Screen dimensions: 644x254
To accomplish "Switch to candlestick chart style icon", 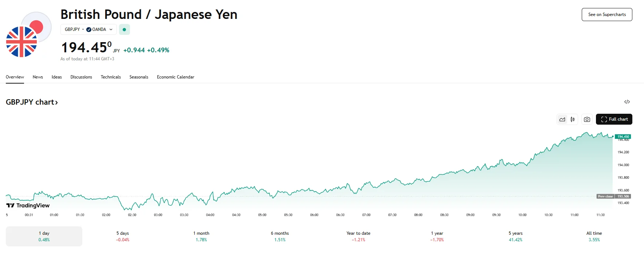I will (573, 119).
